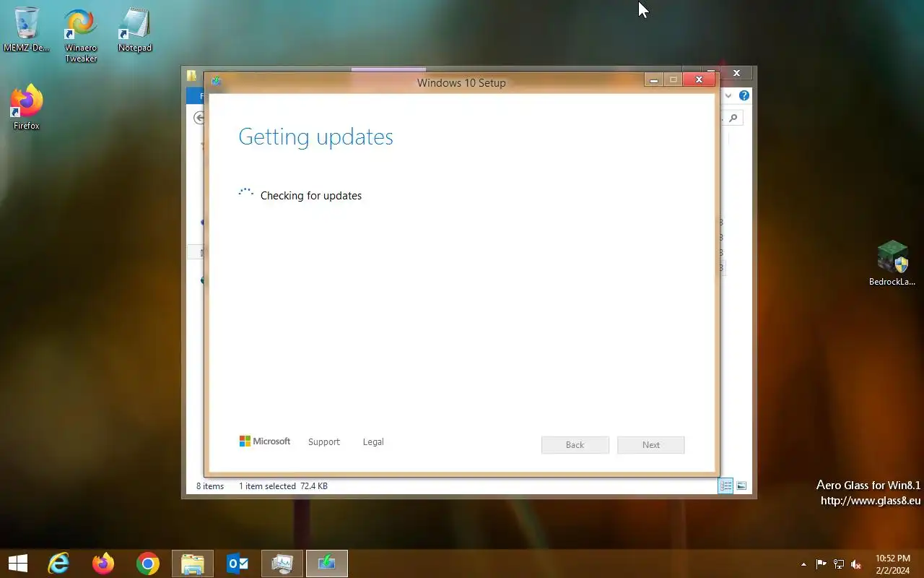Launch Google Chrome from the taskbar

pos(148,564)
